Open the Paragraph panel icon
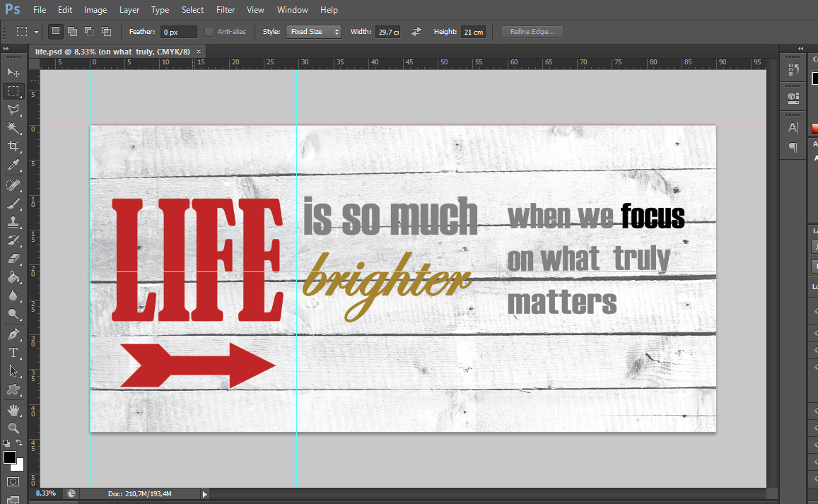Image resolution: width=818 pixels, height=504 pixels. coord(793,148)
